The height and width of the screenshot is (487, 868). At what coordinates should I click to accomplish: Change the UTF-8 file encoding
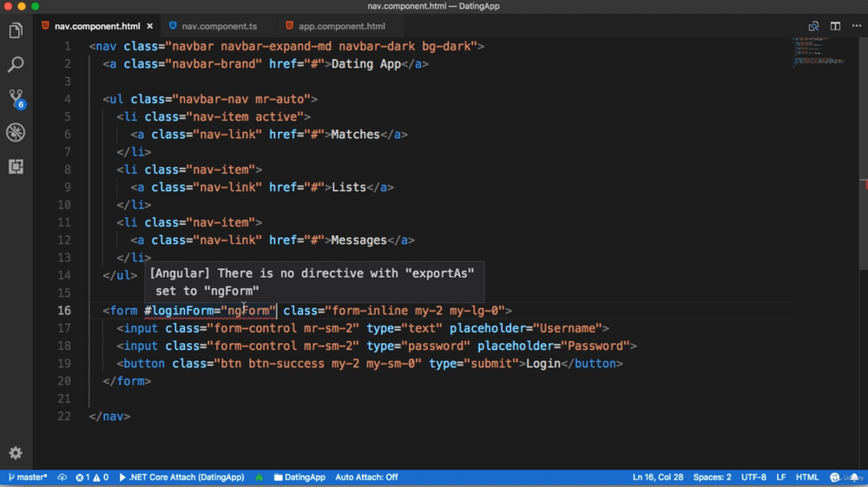coord(753,477)
